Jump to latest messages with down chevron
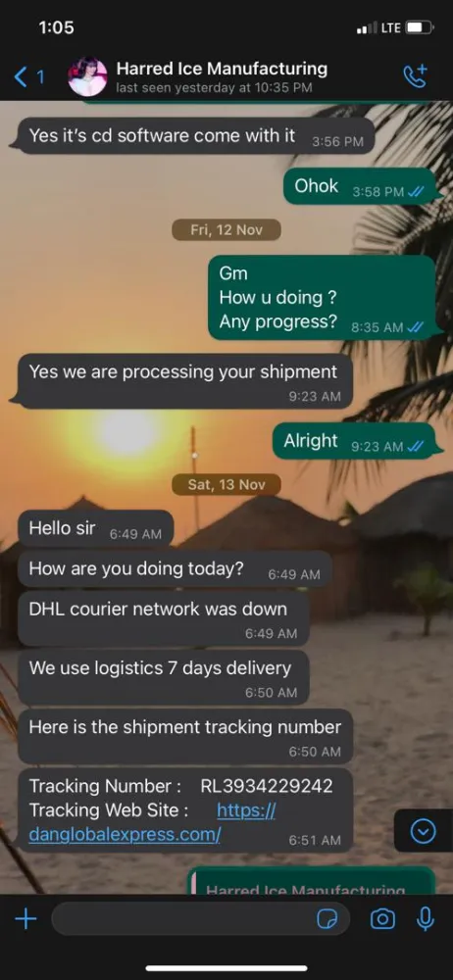Image resolution: width=453 pixels, height=980 pixels. [423, 831]
